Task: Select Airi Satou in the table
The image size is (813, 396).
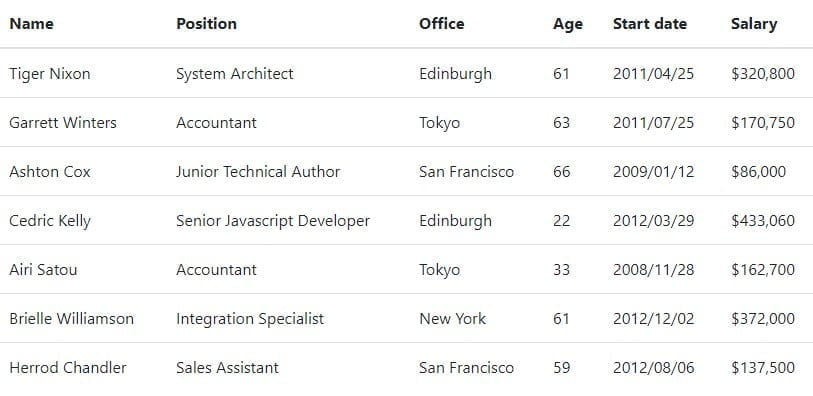Action: click(43, 270)
